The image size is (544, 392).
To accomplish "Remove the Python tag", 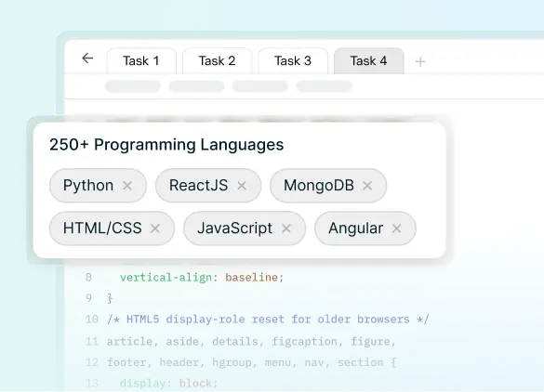I will point(127,186).
